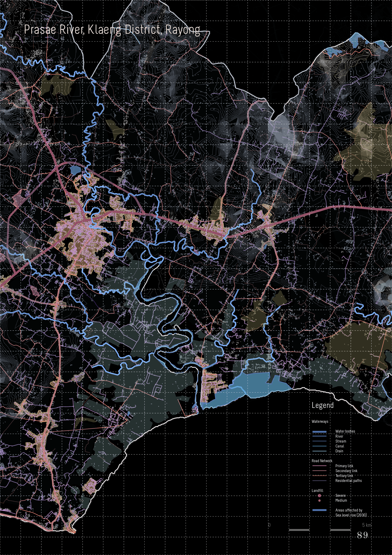392x555 pixels.
Task: Click the River line swatch in legend
Action: pyautogui.click(x=319, y=436)
